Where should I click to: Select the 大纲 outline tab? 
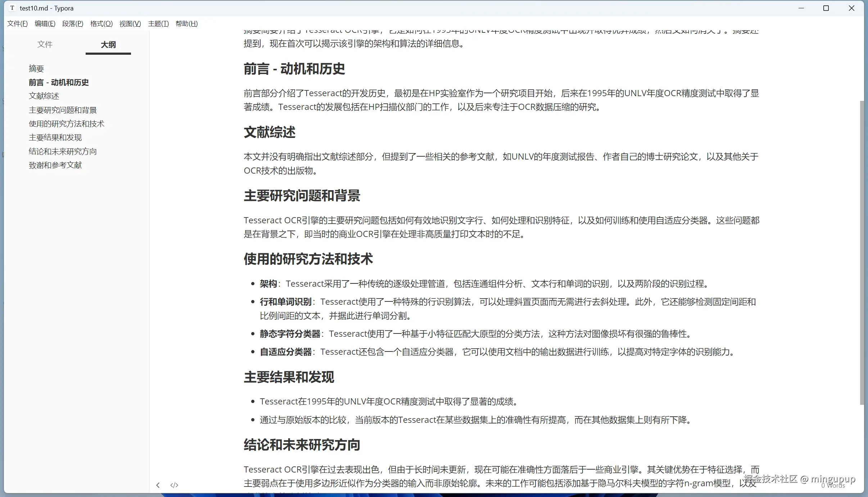[108, 44]
